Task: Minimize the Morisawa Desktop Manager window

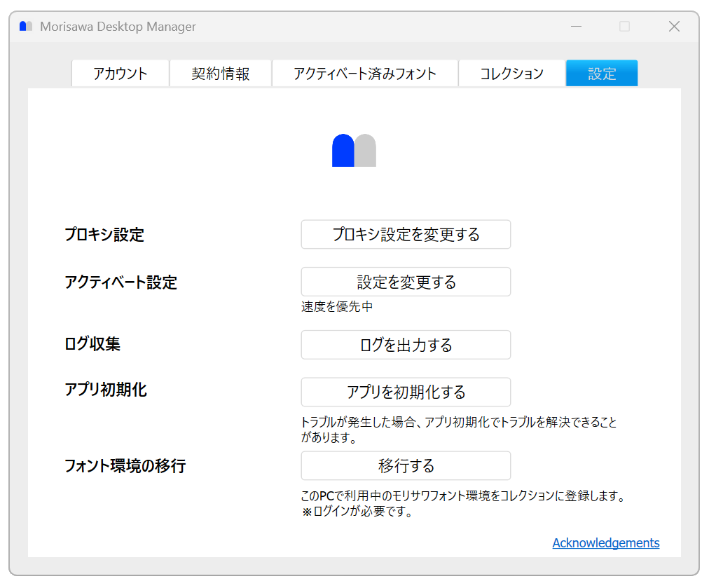Action: [x=576, y=27]
